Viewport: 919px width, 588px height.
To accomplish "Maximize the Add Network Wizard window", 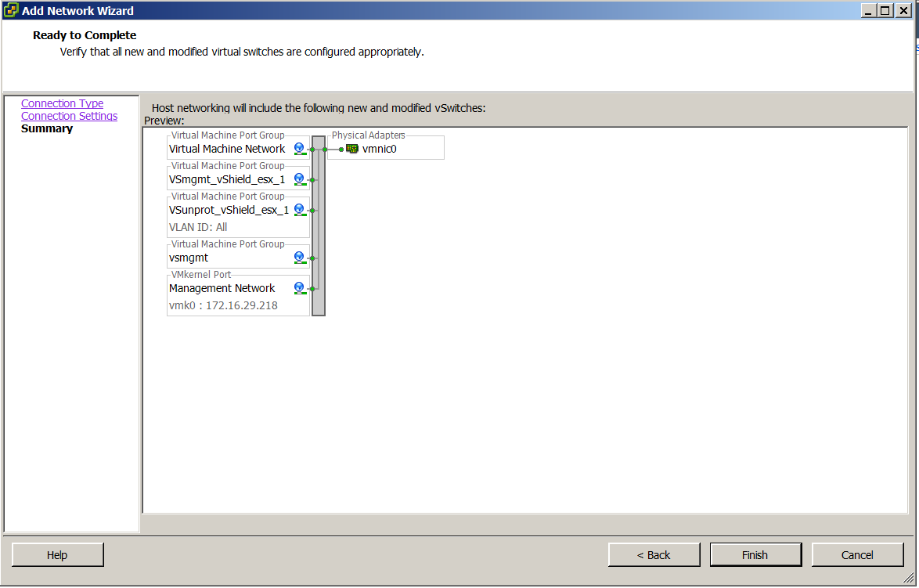I will (x=885, y=10).
